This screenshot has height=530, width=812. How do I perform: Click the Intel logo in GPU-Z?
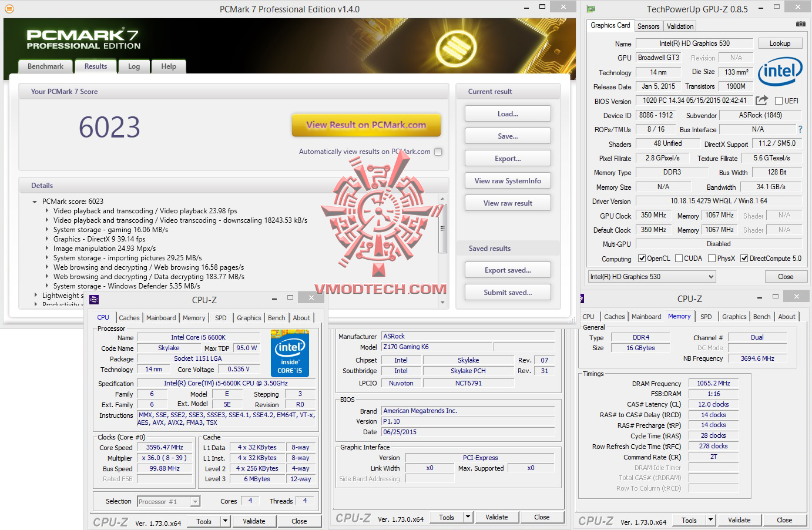coord(780,73)
